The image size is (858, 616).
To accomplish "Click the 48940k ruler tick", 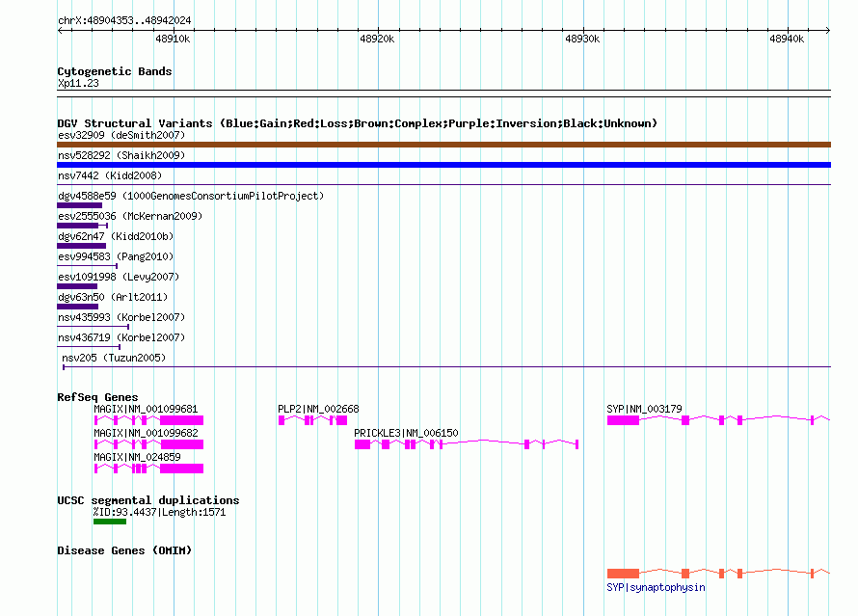I will pyautogui.click(x=787, y=39).
